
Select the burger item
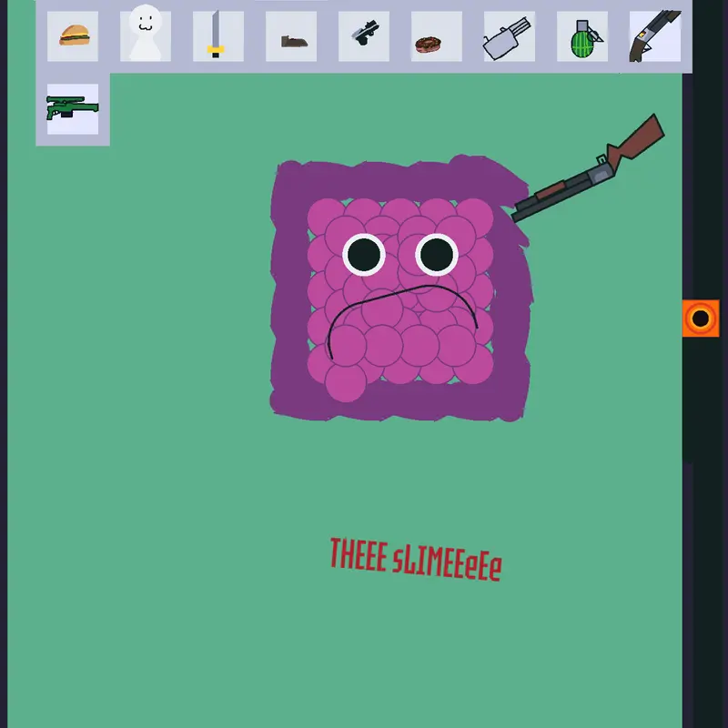(x=73, y=36)
